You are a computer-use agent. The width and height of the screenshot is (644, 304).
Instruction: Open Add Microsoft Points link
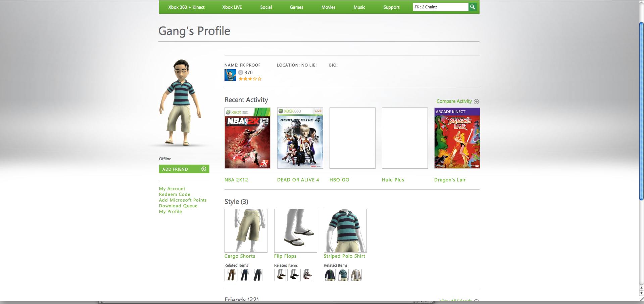point(183,200)
